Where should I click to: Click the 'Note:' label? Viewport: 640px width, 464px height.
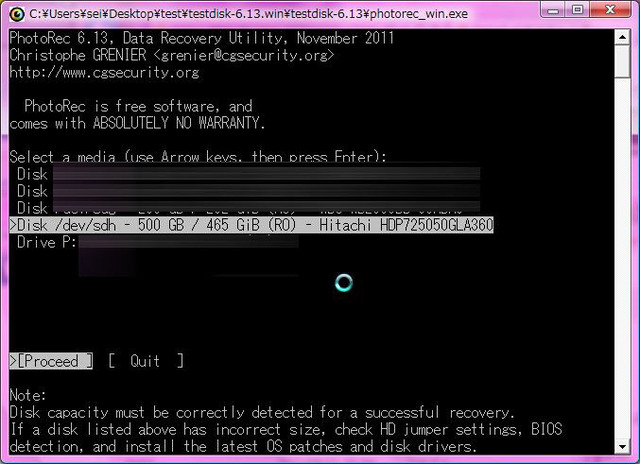28,395
